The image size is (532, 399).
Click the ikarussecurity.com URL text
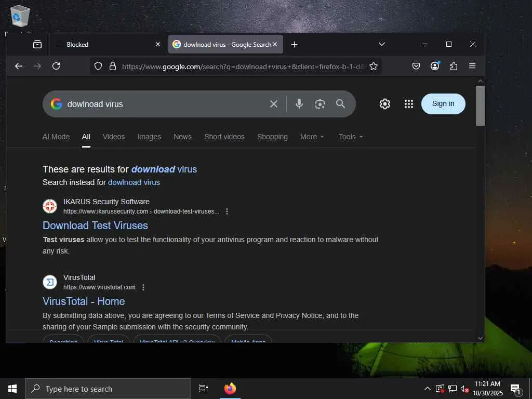pos(141,211)
